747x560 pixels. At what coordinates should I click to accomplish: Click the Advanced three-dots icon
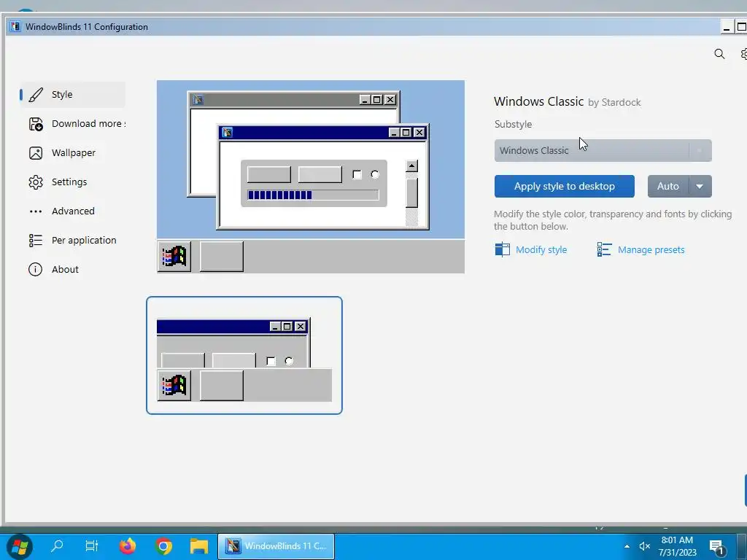click(36, 211)
